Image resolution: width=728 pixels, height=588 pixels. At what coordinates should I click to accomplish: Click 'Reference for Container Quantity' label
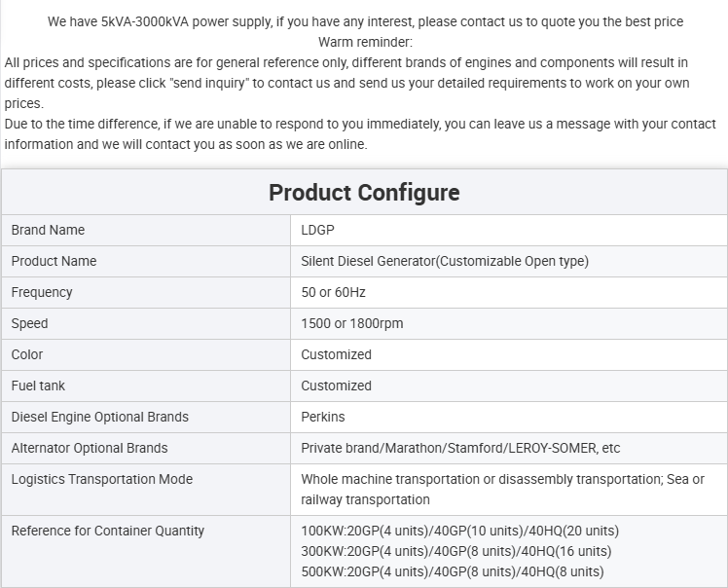(108, 531)
